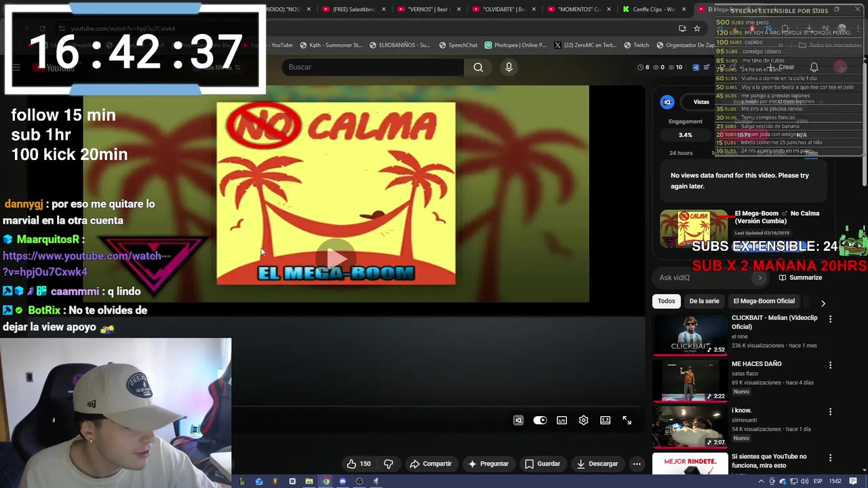This screenshot has height=488, width=868.
Task: Open the SpeechChat bookmark
Action: click(458, 45)
